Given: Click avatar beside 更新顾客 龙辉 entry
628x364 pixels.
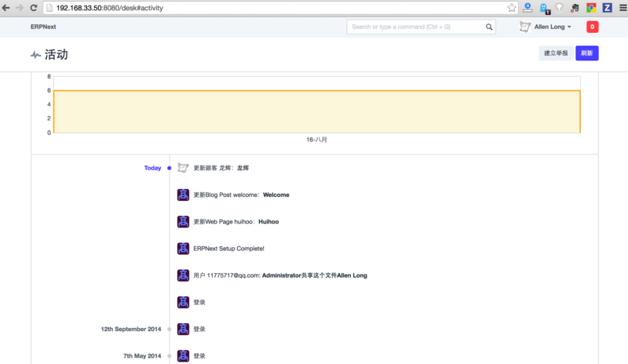Looking at the screenshot, I should [183, 168].
